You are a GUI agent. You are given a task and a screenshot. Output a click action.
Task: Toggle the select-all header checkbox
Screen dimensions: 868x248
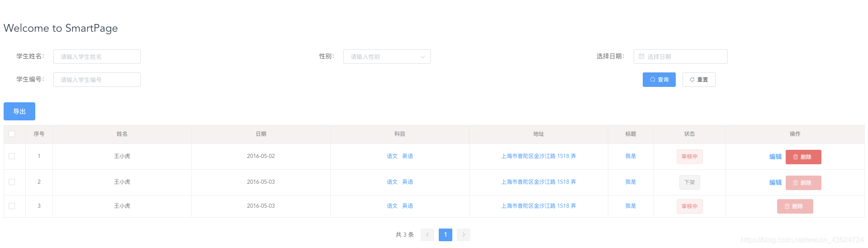tap(12, 134)
